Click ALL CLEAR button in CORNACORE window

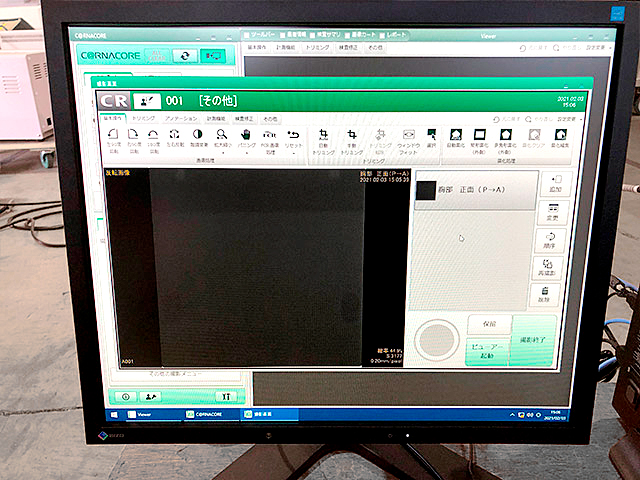coord(157,56)
